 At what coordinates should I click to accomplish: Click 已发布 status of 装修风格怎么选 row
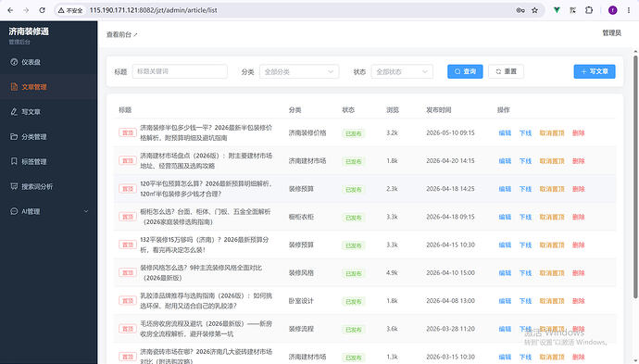point(354,273)
